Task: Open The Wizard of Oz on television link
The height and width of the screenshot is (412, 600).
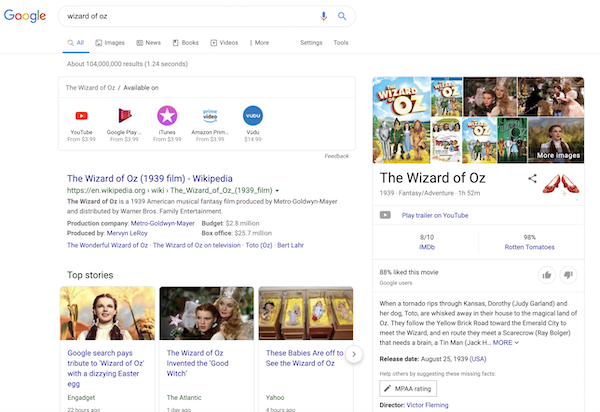Action: (x=197, y=245)
